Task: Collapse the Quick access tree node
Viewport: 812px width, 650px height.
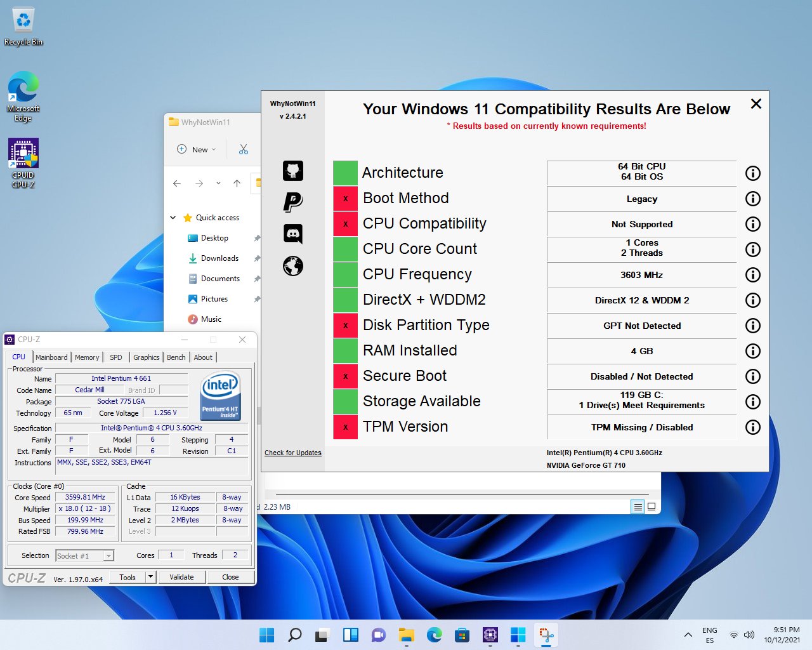Action: click(x=173, y=218)
